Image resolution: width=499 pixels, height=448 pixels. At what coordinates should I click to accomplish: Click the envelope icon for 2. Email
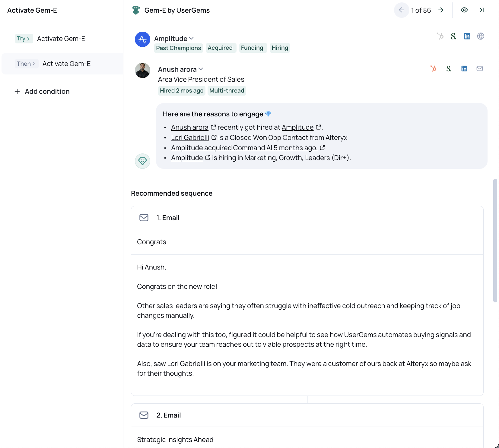pyautogui.click(x=144, y=415)
